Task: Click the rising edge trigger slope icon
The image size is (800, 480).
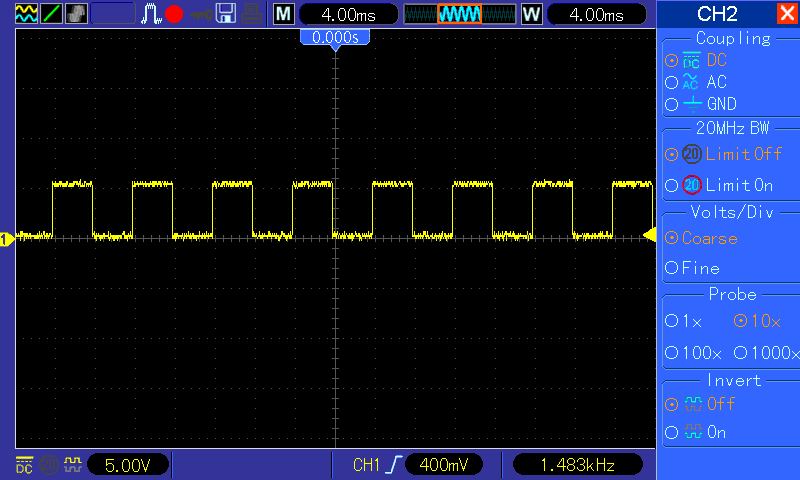Action: pos(393,464)
